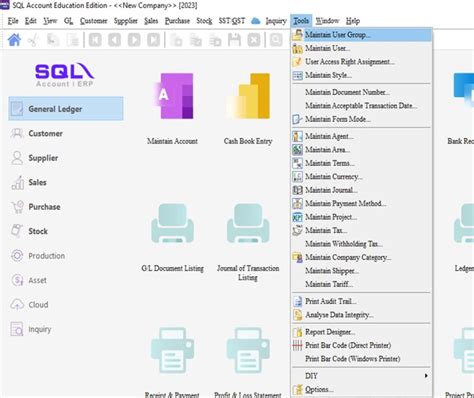Click the Home toolbar icon
This screenshot has width=474, height=398.
(x=14, y=40)
